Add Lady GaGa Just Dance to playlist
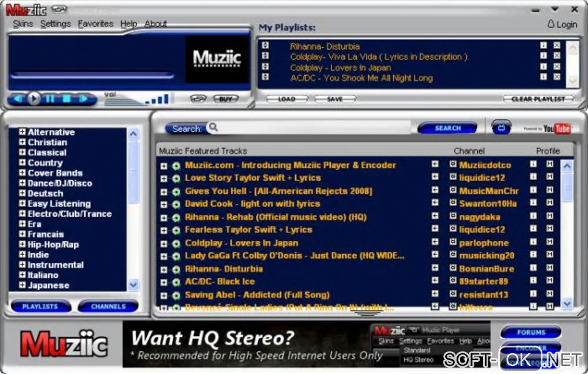The image size is (588, 374). tap(435, 254)
